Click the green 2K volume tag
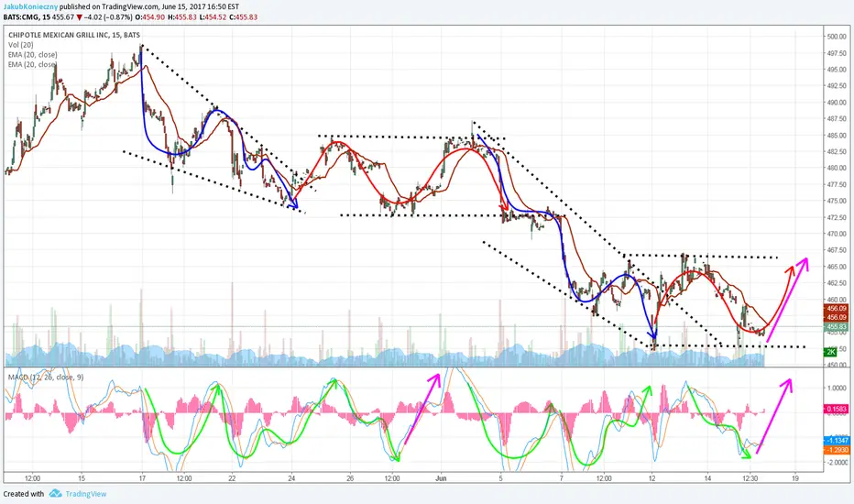This screenshot has width=854, height=504. pos(830,352)
